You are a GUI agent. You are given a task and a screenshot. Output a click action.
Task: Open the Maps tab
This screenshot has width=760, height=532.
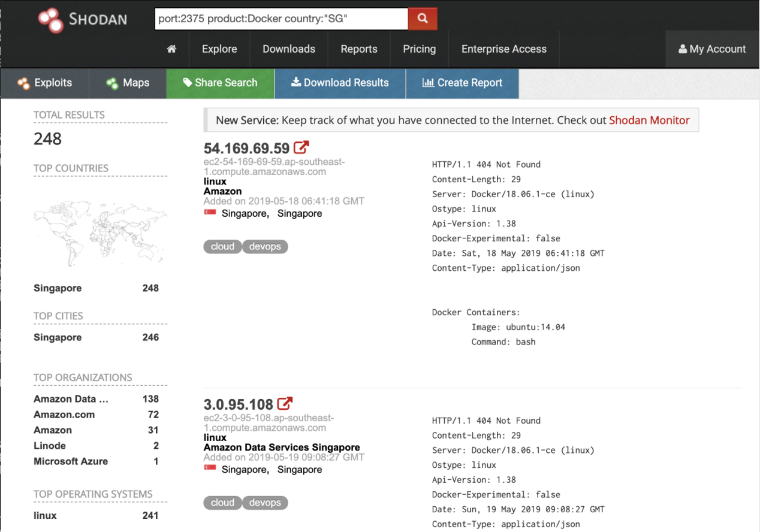click(128, 83)
